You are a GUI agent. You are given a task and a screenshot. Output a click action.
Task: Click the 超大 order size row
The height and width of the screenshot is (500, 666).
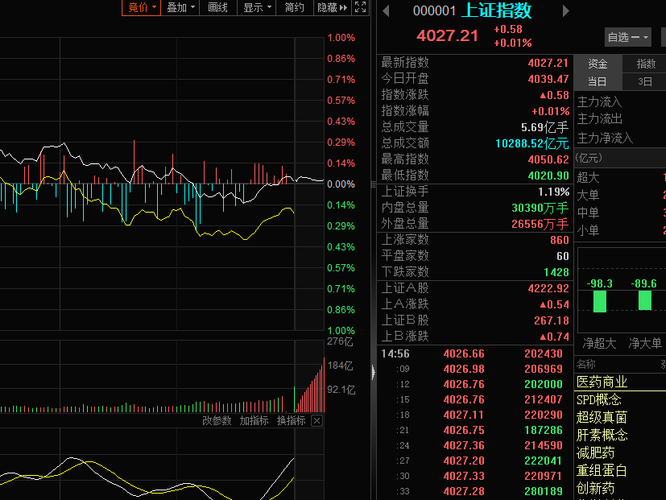coord(620,177)
